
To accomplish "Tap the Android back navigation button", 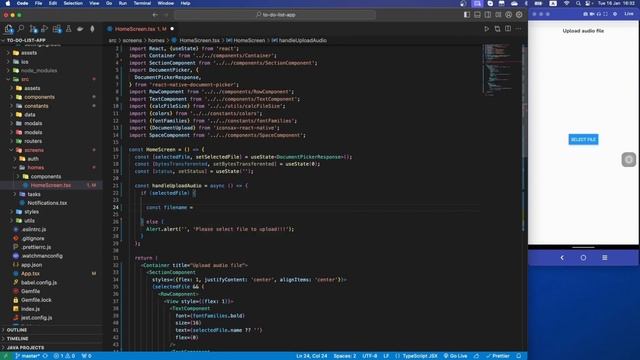I will click(x=562, y=258).
